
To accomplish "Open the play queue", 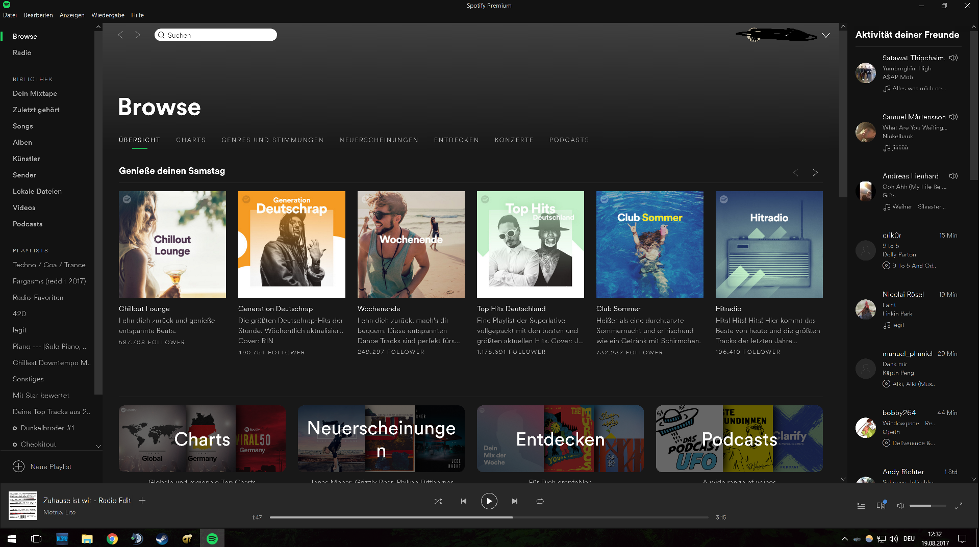I will (x=861, y=506).
